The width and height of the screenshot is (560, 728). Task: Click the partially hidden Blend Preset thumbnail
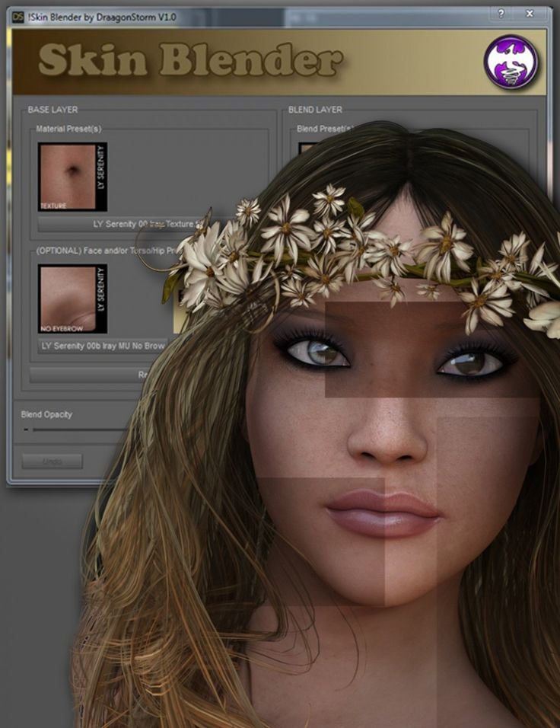[304, 146]
